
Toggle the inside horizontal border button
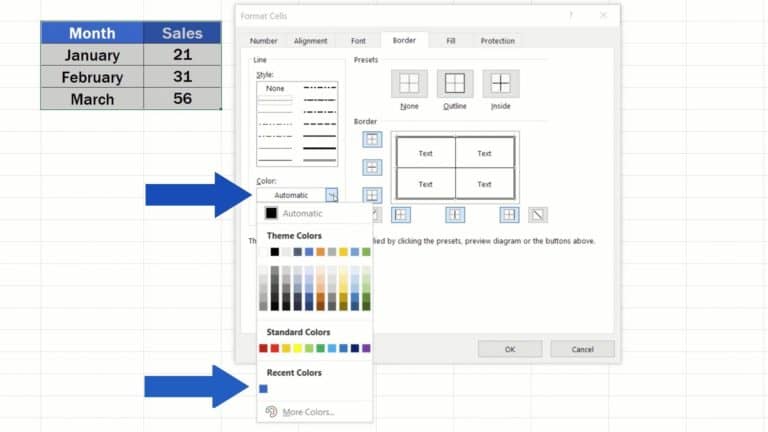(372, 167)
